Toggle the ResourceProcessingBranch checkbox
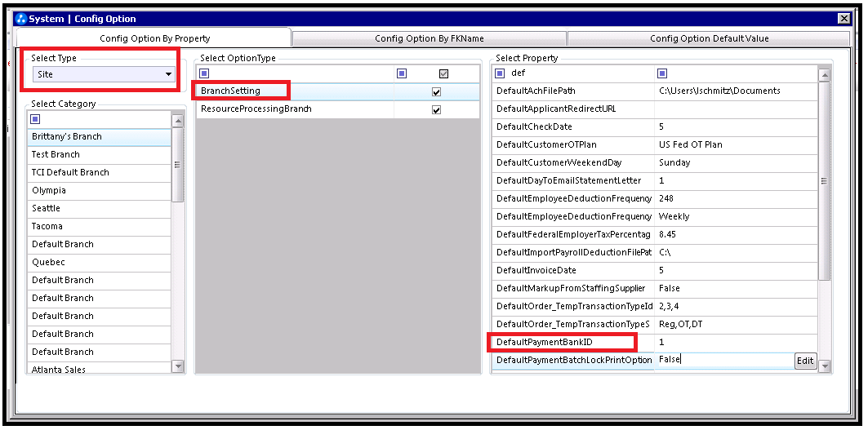Image resolution: width=868 pixels, height=430 pixels. point(436,109)
